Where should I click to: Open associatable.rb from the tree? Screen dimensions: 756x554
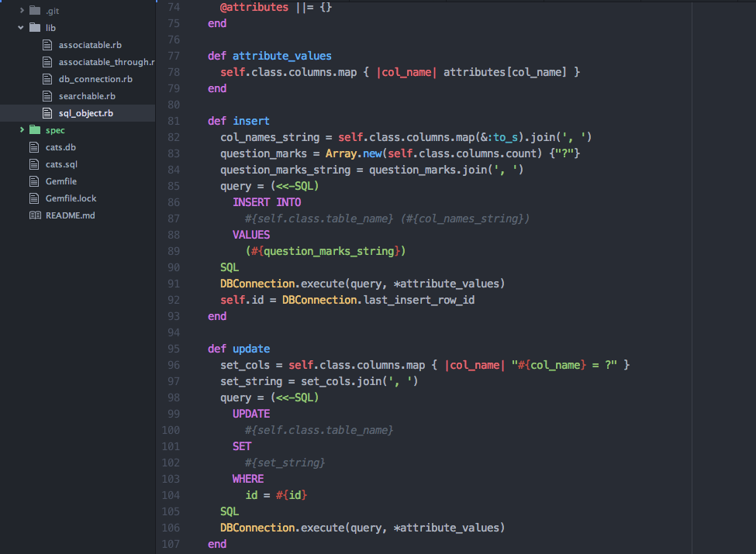click(x=90, y=45)
